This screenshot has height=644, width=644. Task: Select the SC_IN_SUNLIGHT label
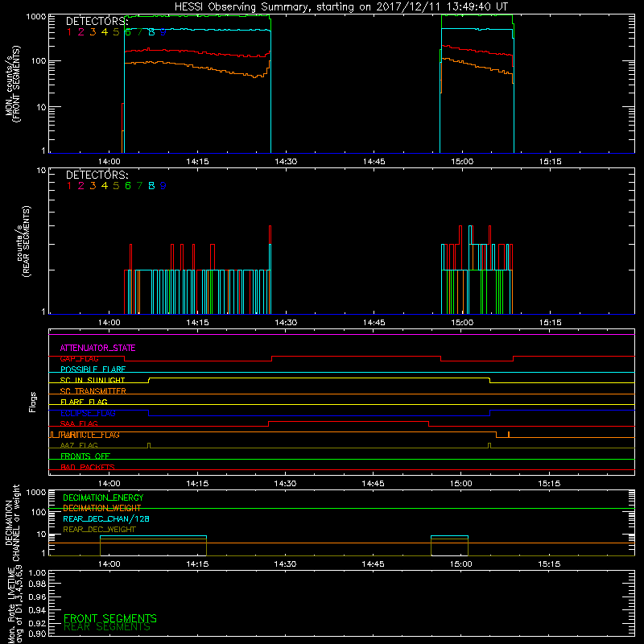(93, 380)
